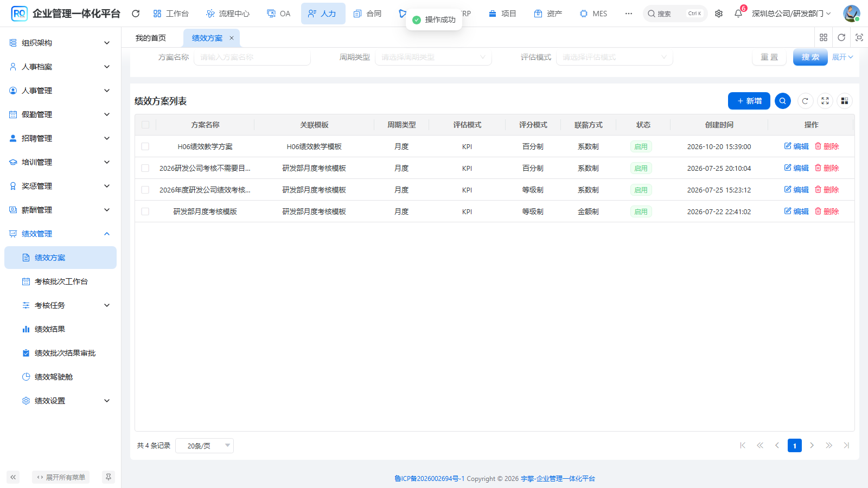Open the 周期类型 dropdown filter

[x=433, y=57]
